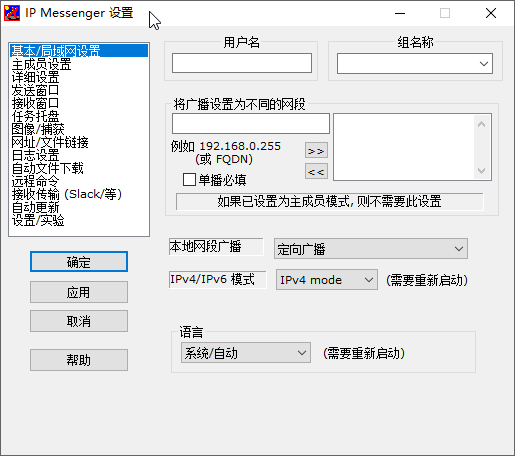This screenshot has height=456, width=515.
Task: Click the 确定 button
Action: pyautogui.click(x=79, y=262)
